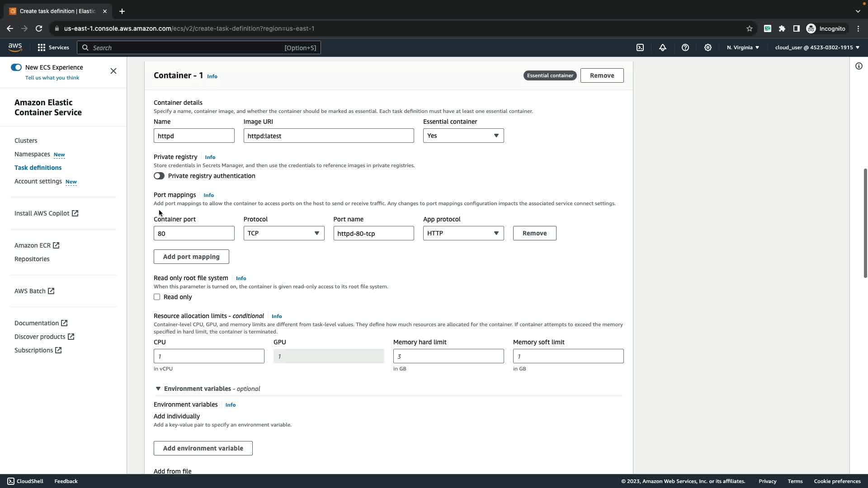The height and width of the screenshot is (488, 868).
Task: Open CloudShell icon in top navigation bar
Action: click(x=640, y=47)
